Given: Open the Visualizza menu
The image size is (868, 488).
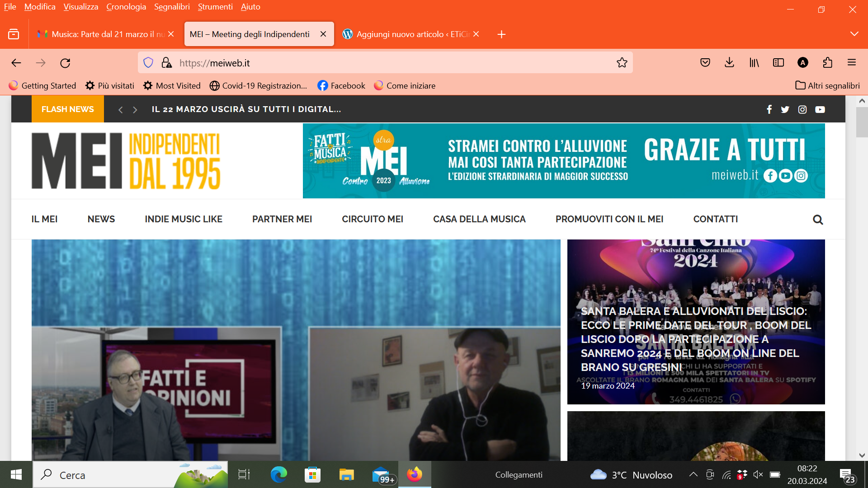Looking at the screenshot, I should [81, 7].
